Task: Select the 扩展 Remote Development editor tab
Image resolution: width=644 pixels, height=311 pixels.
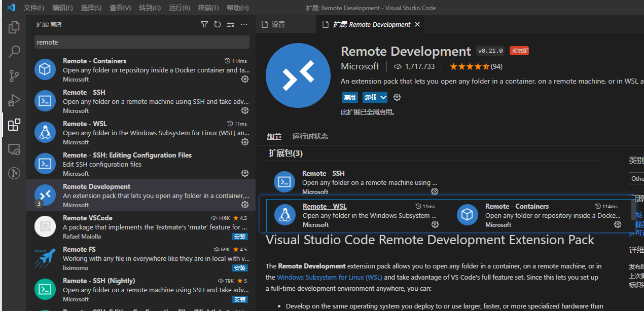Action: point(372,24)
